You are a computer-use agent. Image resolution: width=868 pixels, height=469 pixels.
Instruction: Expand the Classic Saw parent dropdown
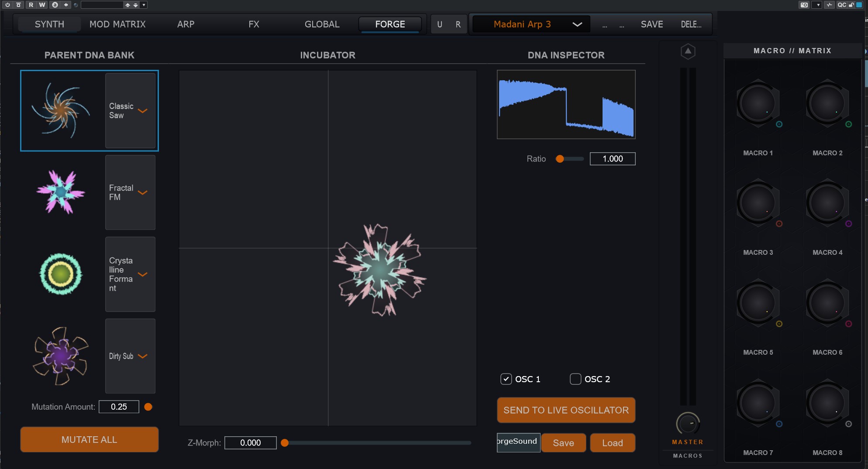click(x=142, y=111)
